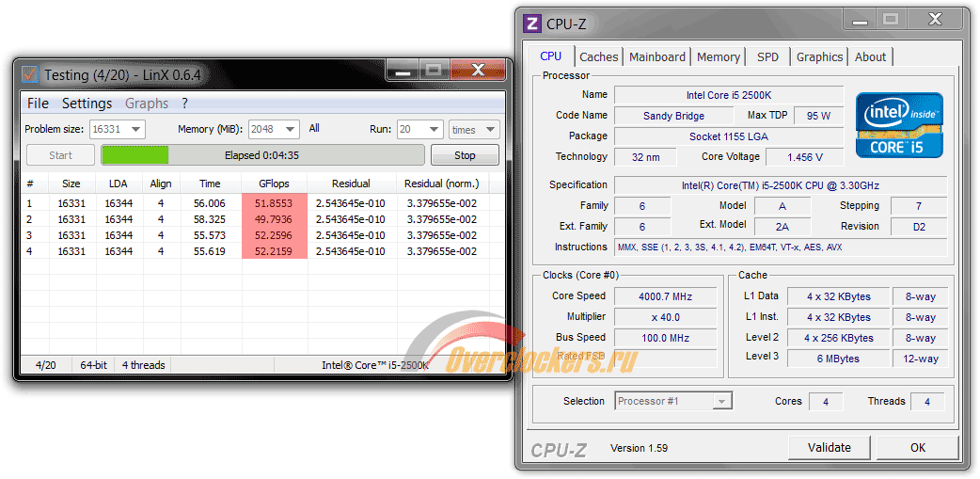Screen dimensions: 980x479
Task: Select GFlops value 49.7936
Action: [275, 219]
